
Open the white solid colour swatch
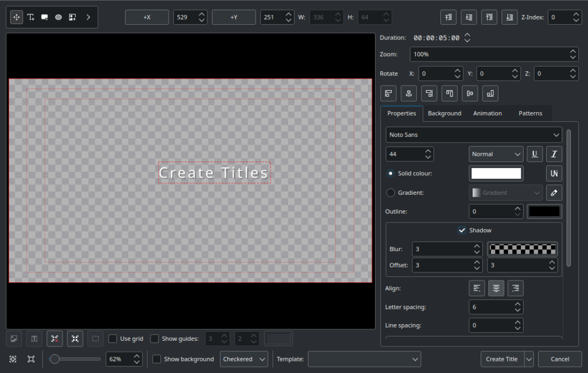pyautogui.click(x=496, y=174)
